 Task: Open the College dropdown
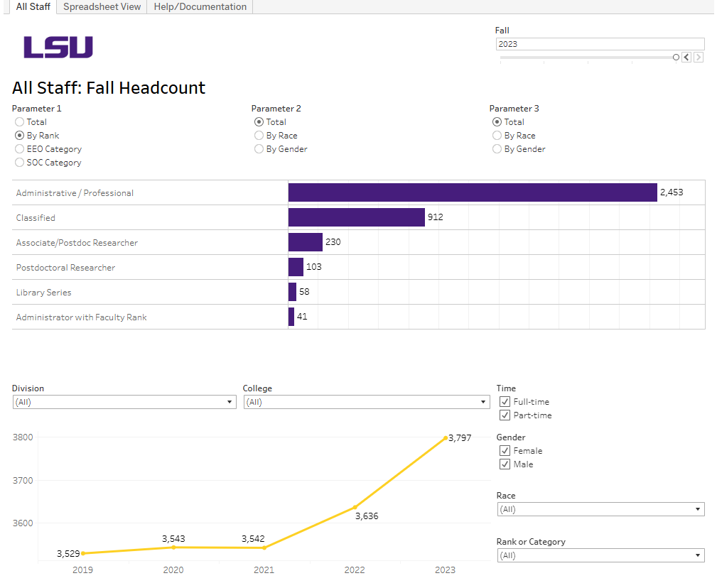[483, 401]
